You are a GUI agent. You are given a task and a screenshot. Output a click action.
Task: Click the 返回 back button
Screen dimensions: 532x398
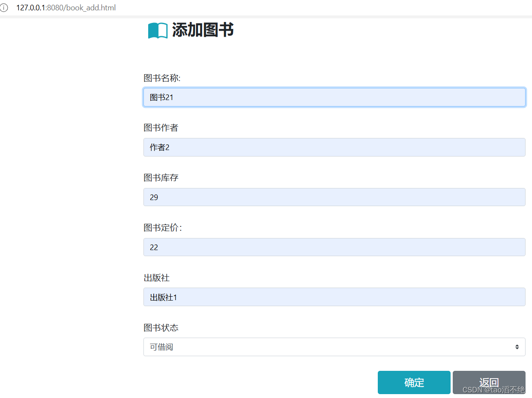(489, 382)
